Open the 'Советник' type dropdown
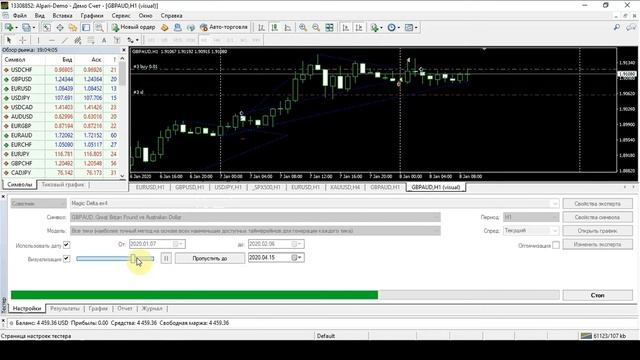Image resolution: width=640 pixels, height=360 pixels. (38, 203)
